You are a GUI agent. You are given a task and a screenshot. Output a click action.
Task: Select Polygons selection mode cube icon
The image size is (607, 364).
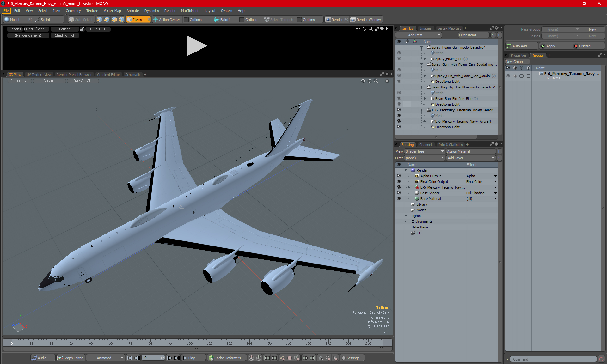pos(114,20)
